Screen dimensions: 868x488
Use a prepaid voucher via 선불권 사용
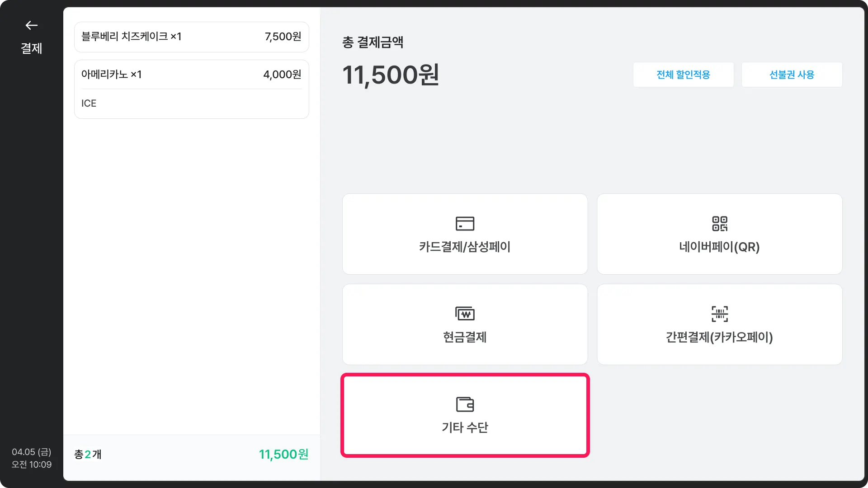pyautogui.click(x=792, y=75)
